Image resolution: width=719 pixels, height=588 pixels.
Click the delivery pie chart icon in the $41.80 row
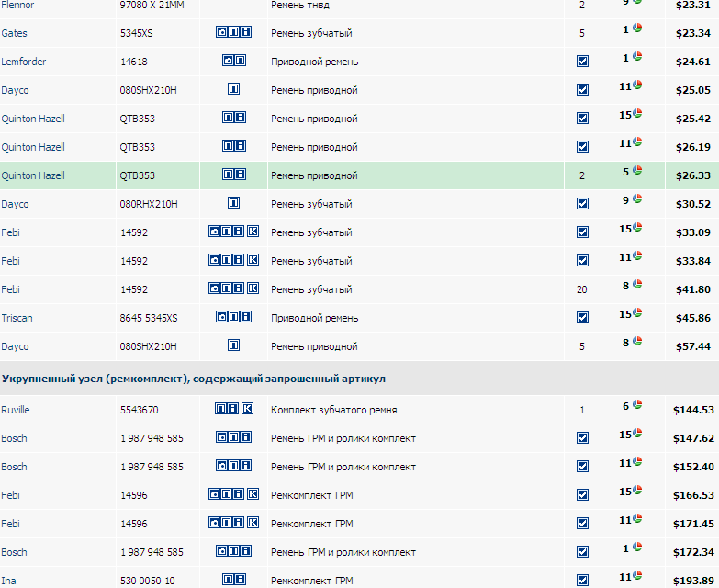(637, 285)
